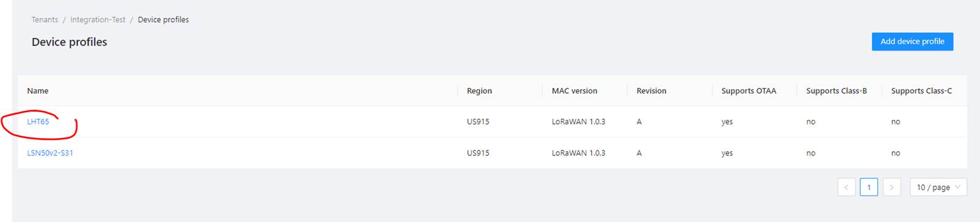Click the MAC version column header
This screenshot has height=222, width=980.
[x=575, y=91]
